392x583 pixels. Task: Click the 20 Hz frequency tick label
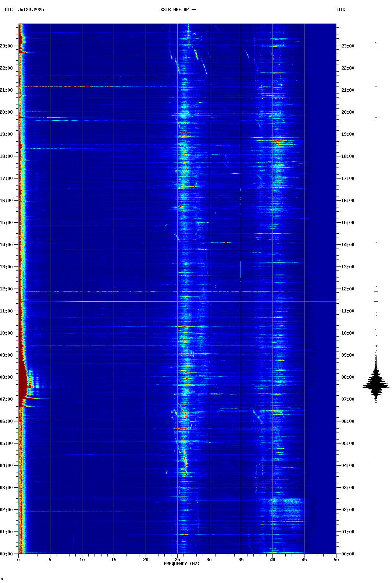[x=146, y=560]
